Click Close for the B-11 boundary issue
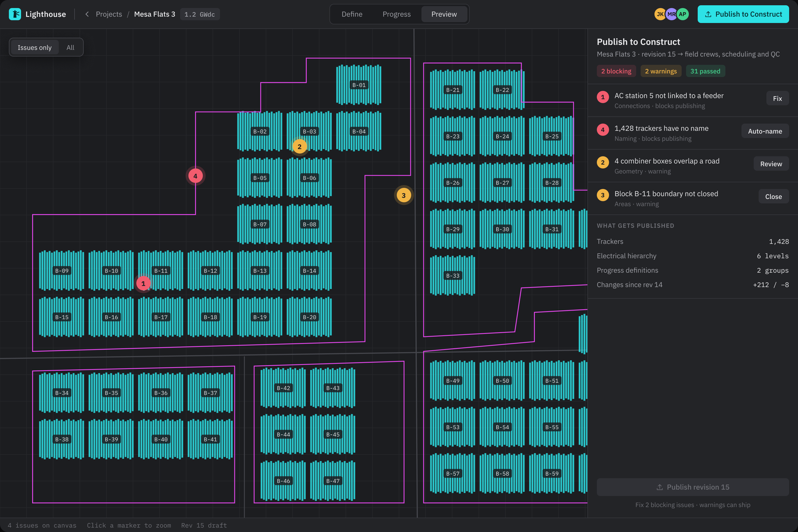798x532 pixels. (773, 196)
